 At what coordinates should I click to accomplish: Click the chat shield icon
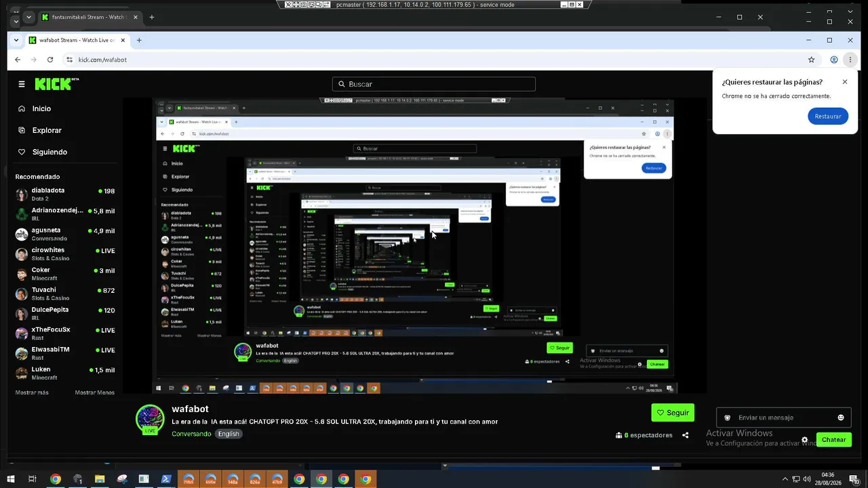pyautogui.click(x=728, y=418)
